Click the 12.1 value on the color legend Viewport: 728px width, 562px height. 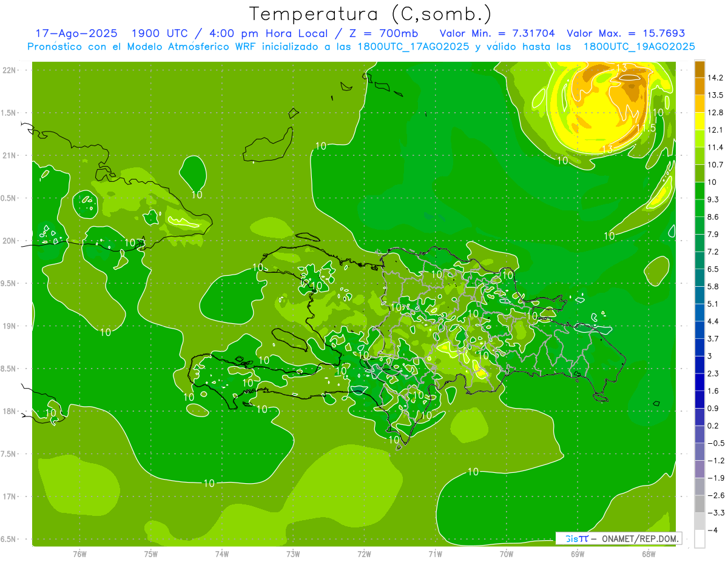pos(716,130)
